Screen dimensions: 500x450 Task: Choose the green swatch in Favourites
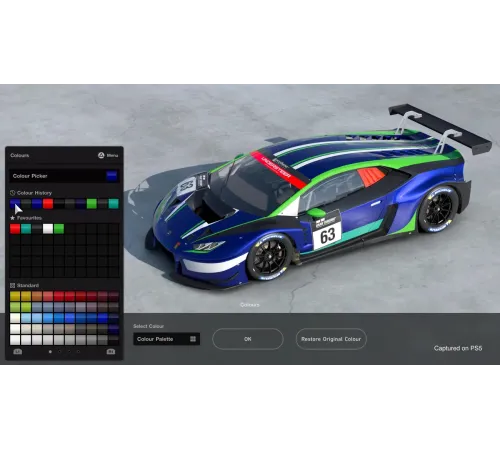pos(59,229)
